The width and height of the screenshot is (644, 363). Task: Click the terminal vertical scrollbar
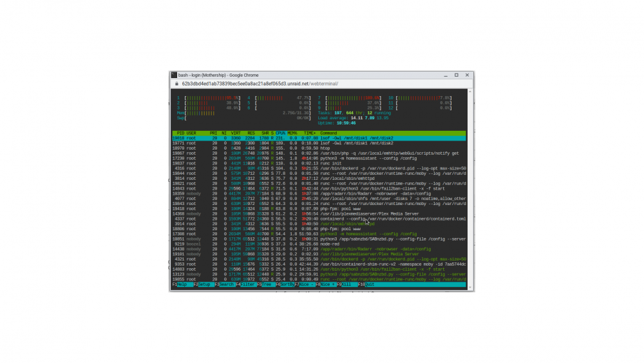470,190
